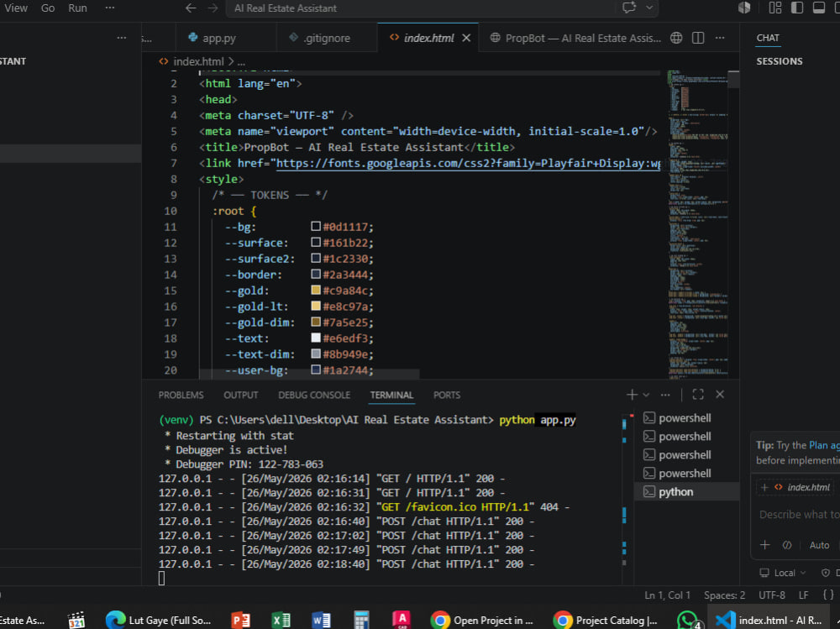
Task: Open editor more actions ellipsis
Action: [720, 38]
